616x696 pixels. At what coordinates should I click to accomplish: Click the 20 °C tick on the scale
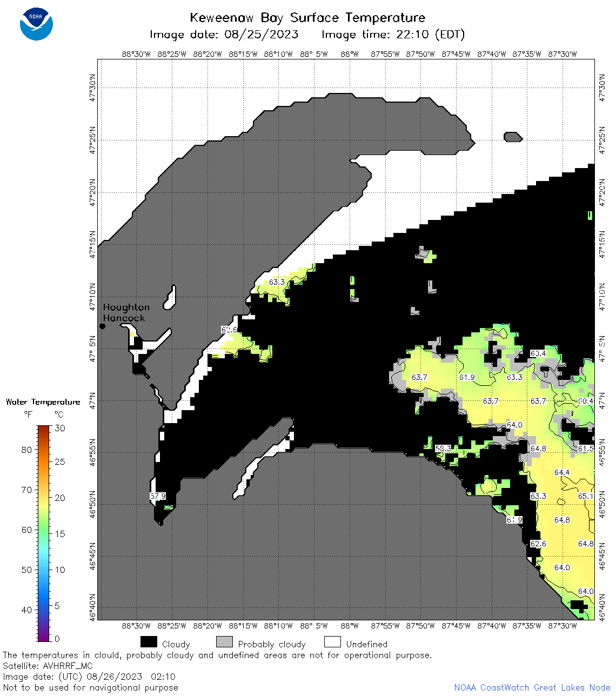click(x=60, y=498)
